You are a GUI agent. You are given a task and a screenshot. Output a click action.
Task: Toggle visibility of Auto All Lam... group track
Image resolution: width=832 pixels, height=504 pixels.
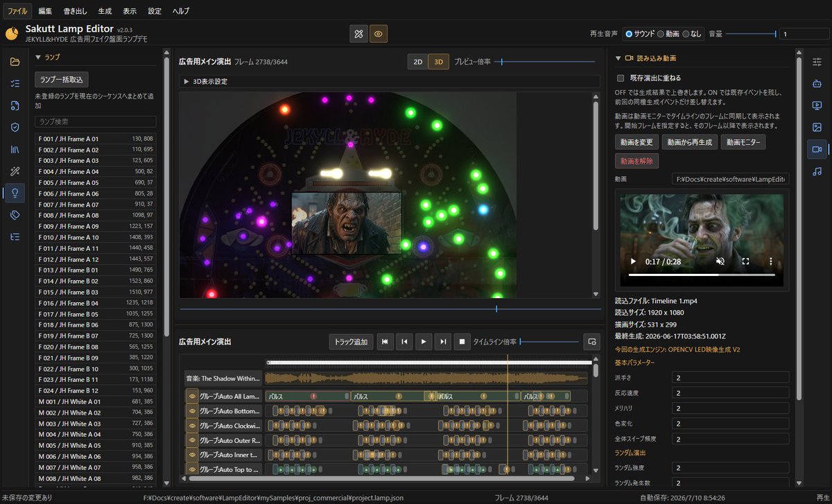pos(192,397)
